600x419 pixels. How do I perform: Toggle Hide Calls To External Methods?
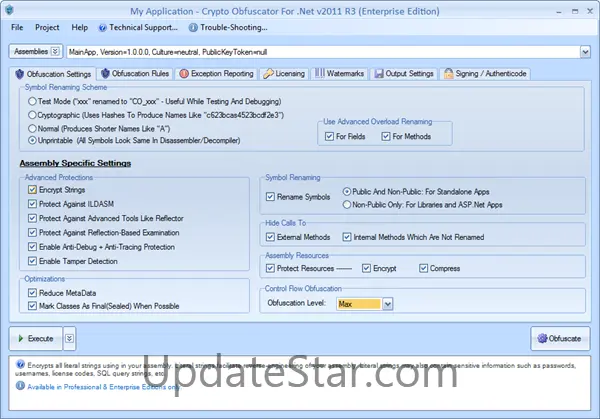pyautogui.click(x=270, y=237)
